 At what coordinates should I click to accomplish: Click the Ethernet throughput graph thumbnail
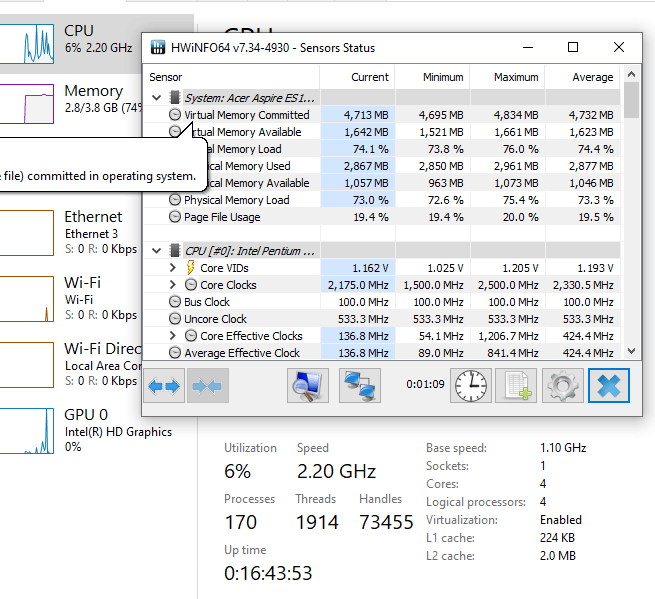pos(27,233)
